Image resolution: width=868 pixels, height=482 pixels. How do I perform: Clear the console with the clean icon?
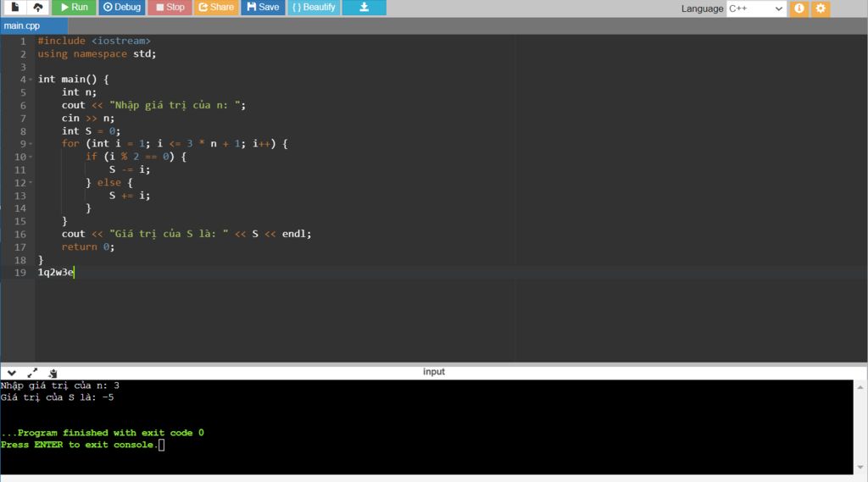[x=53, y=373]
